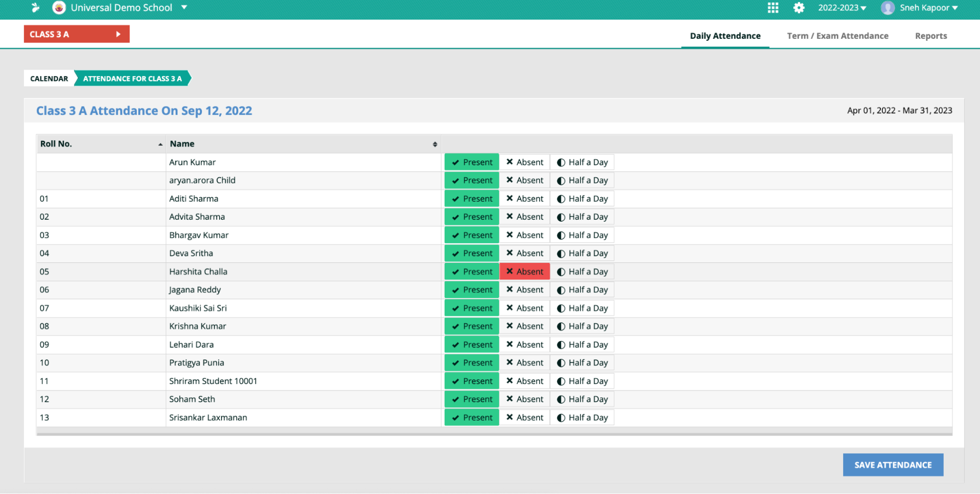Switch to Term / Exam Attendance tab

pyautogui.click(x=837, y=36)
